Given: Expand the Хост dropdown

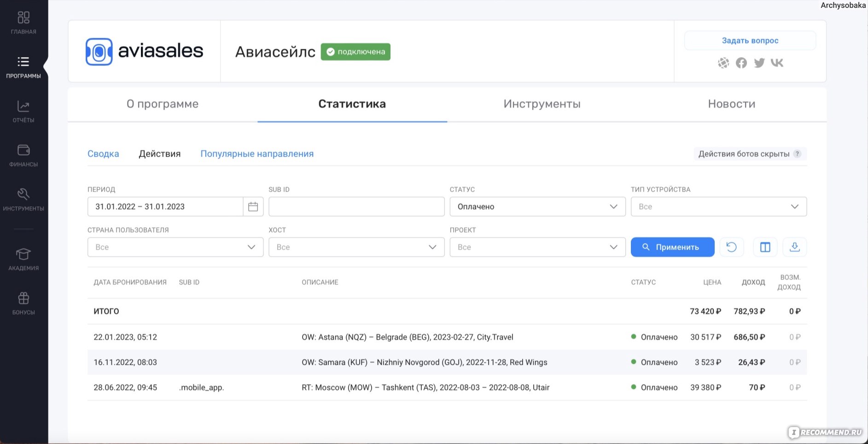Looking at the screenshot, I should click(356, 247).
